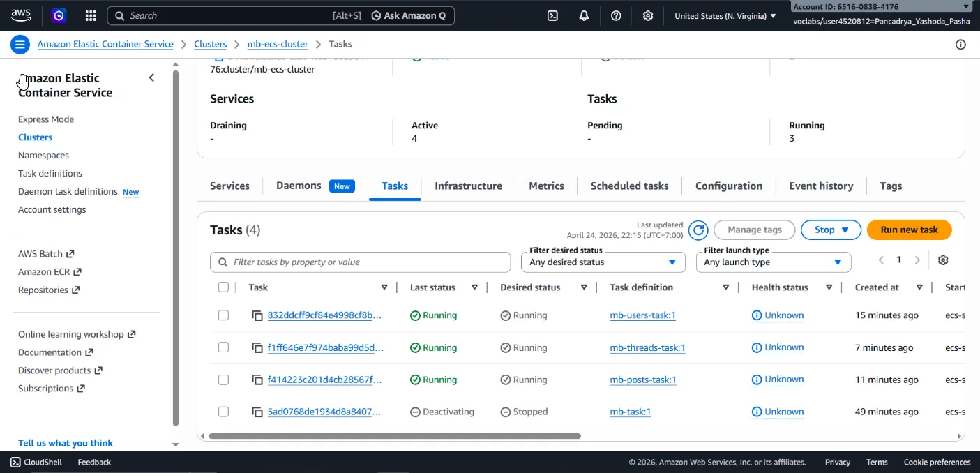
Task: Open the desired status filter dropdown
Action: click(603, 262)
